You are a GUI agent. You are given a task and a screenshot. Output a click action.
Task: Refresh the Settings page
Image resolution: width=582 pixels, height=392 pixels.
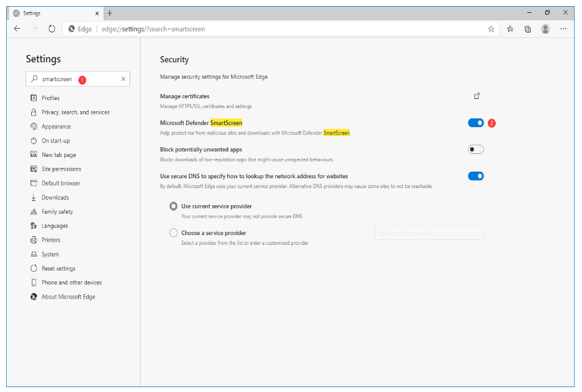pyautogui.click(x=51, y=29)
